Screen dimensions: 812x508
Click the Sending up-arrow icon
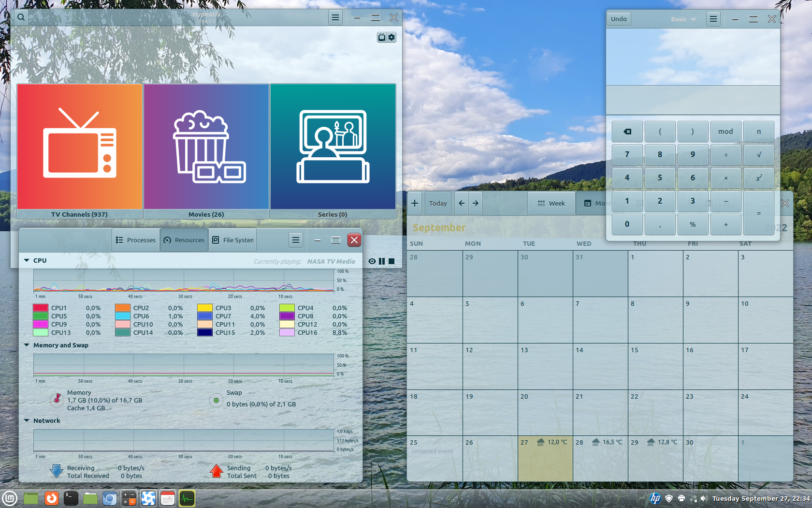coord(217,471)
